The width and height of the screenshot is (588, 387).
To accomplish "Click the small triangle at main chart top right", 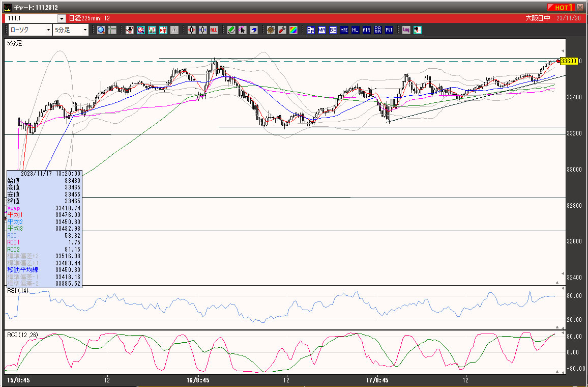I will [x=563, y=51].
